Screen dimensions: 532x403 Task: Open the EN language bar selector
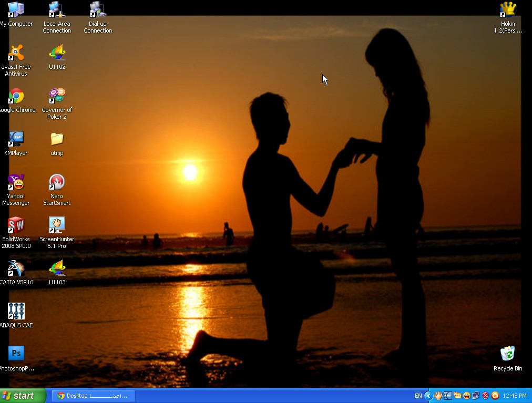[x=418, y=396]
